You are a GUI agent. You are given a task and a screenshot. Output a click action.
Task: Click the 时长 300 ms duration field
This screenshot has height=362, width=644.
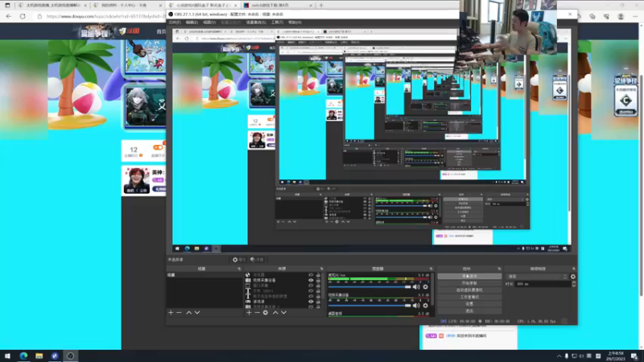tap(543, 284)
